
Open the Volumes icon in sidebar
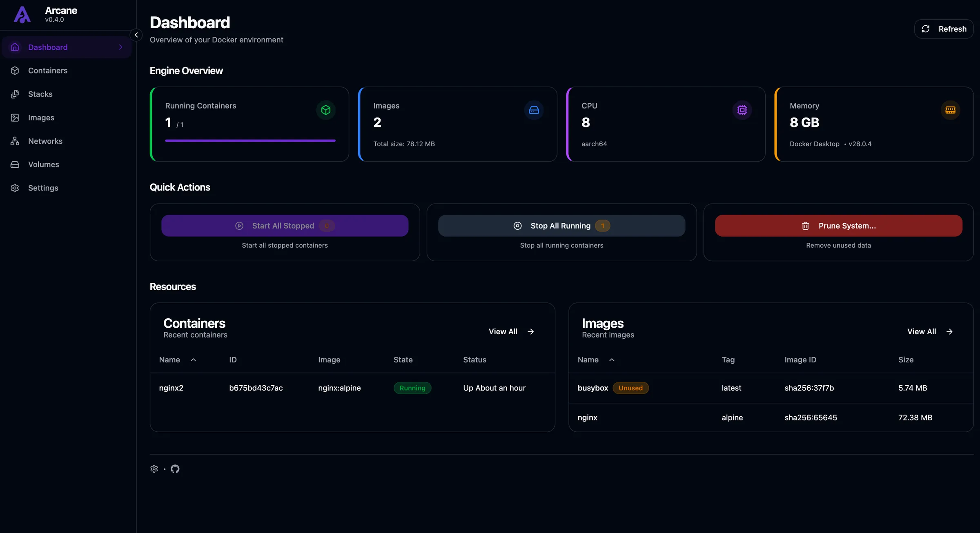tap(15, 164)
